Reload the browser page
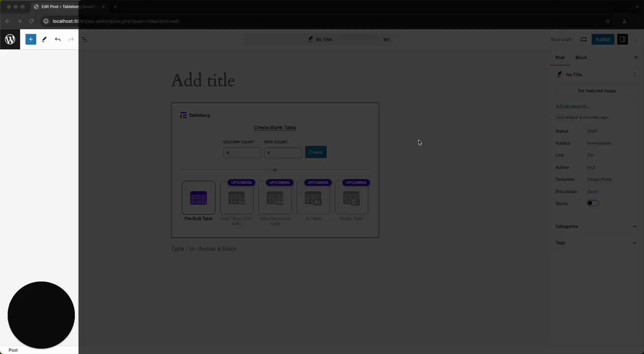This screenshot has height=354, width=644. tap(31, 21)
